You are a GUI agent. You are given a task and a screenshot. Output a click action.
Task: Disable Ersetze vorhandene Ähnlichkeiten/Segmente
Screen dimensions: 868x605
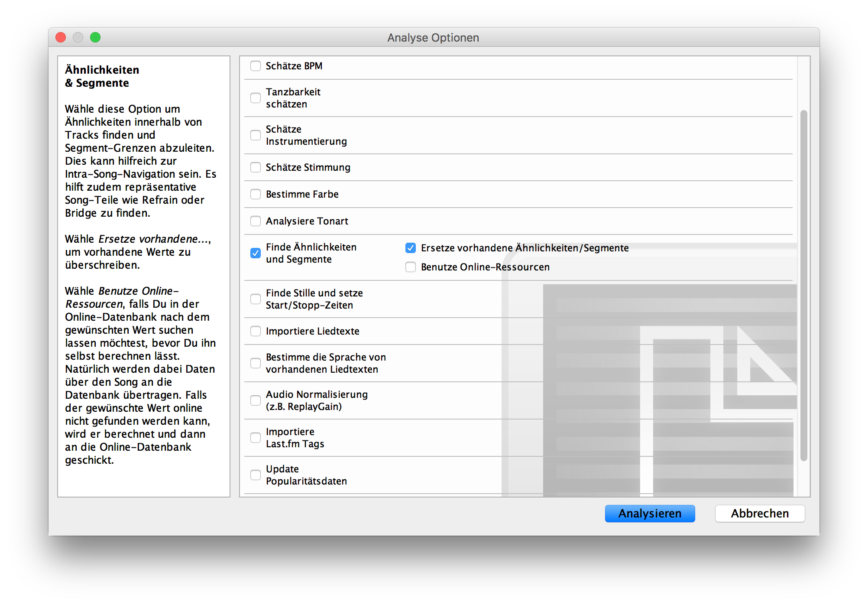point(410,248)
